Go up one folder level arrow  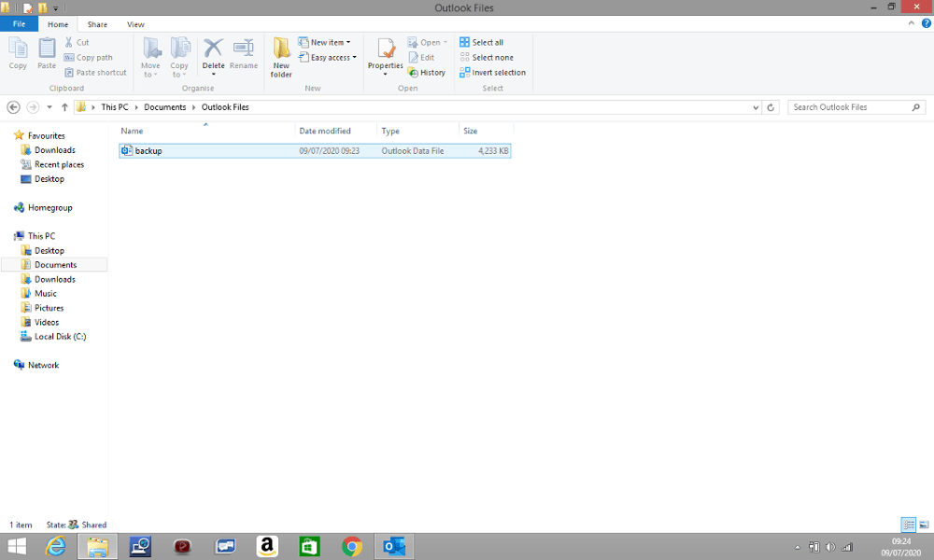pyautogui.click(x=64, y=107)
